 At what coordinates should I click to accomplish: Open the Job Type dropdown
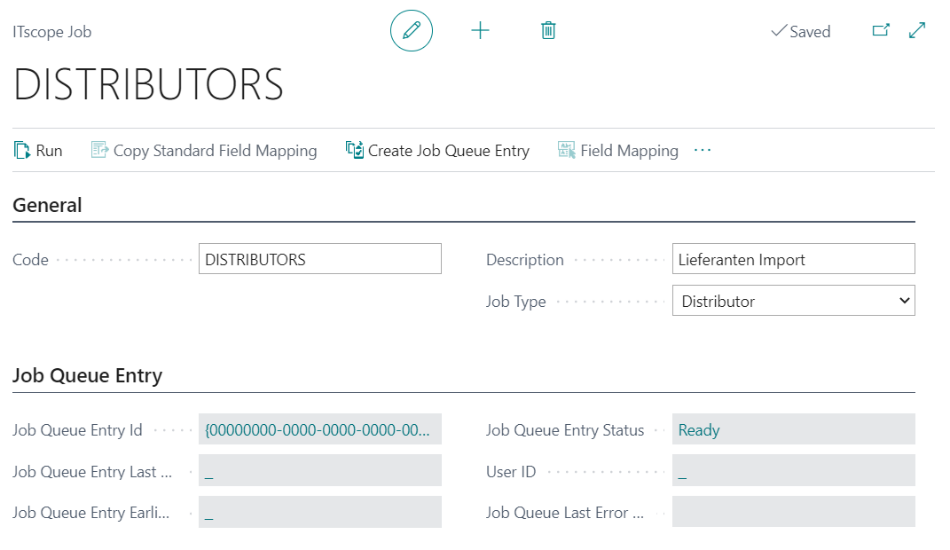pyautogui.click(x=793, y=301)
